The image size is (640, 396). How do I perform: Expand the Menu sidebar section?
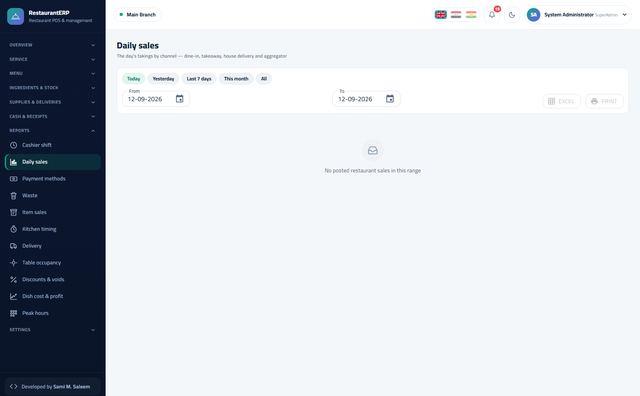[53, 73]
